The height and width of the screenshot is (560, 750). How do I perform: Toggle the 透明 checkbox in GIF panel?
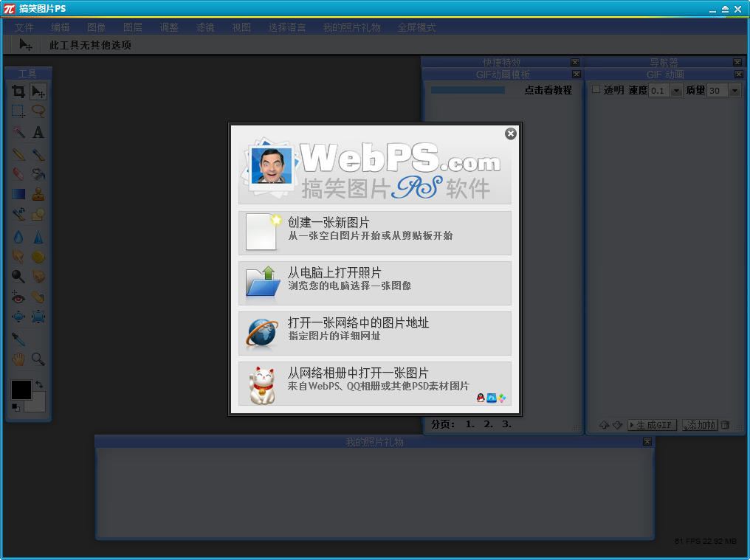click(x=596, y=89)
